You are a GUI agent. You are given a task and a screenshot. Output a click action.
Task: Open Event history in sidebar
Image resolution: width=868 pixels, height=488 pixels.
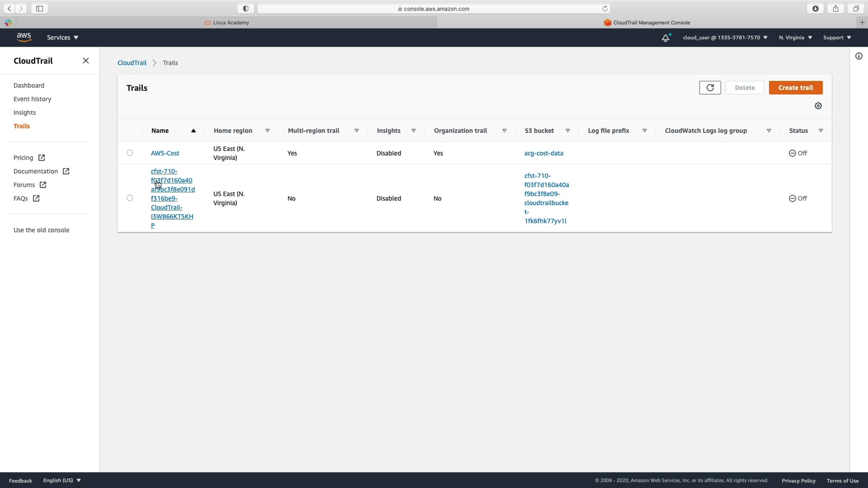tap(33, 99)
